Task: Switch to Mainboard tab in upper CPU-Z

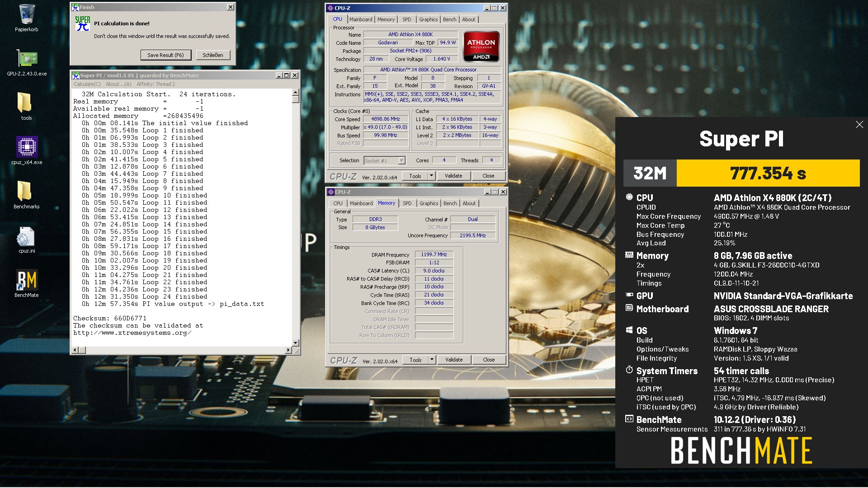Action: coord(361,19)
